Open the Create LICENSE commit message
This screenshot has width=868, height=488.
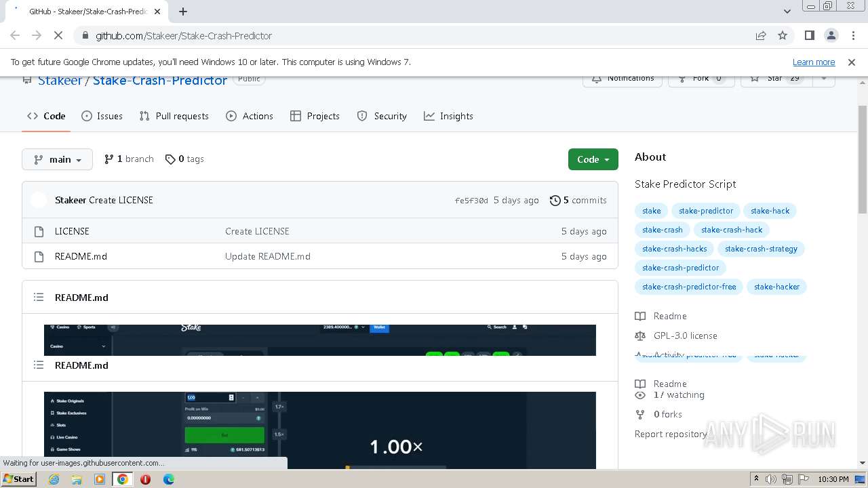(x=121, y=200)
